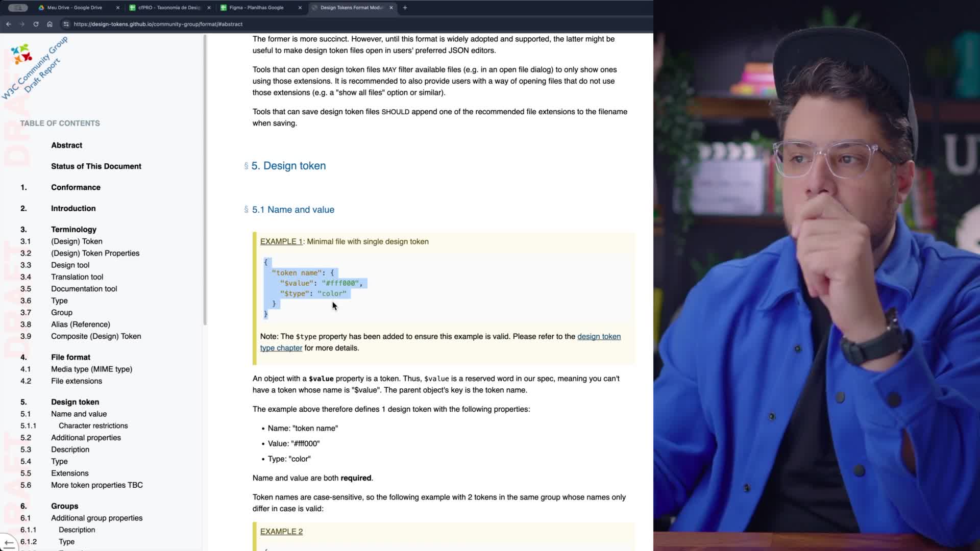Reload the page with the refresh icon
The height and width of the screenshot is (551, 980).
pos(36,24)
